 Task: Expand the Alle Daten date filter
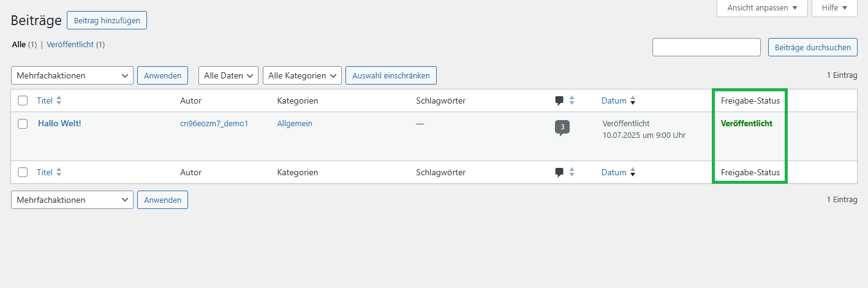coord(228,76)
